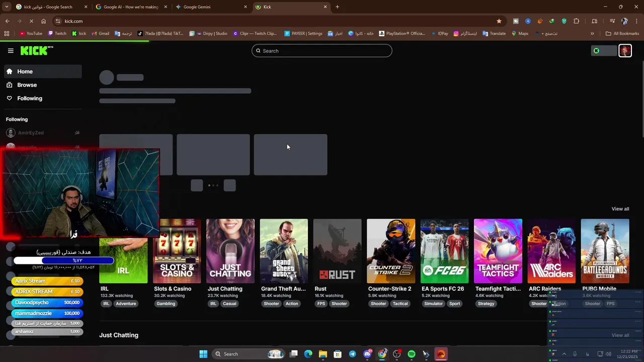Open Browse in the Kick sidebar
This screenshot has height=362, width=644.
[43, 85]
